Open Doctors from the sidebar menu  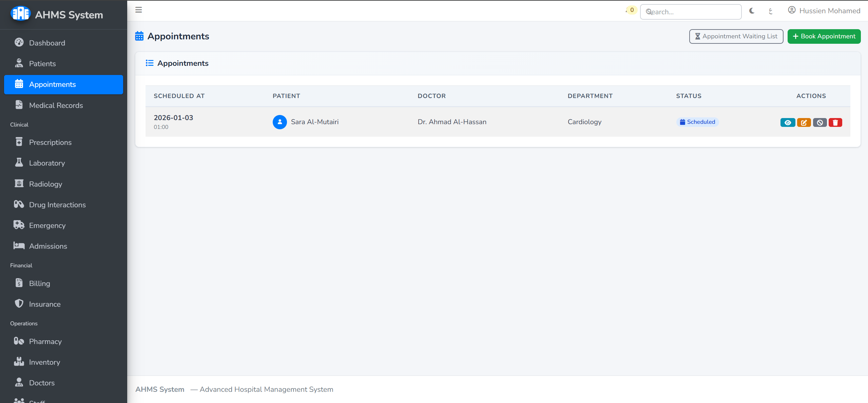tap(41, 382)
